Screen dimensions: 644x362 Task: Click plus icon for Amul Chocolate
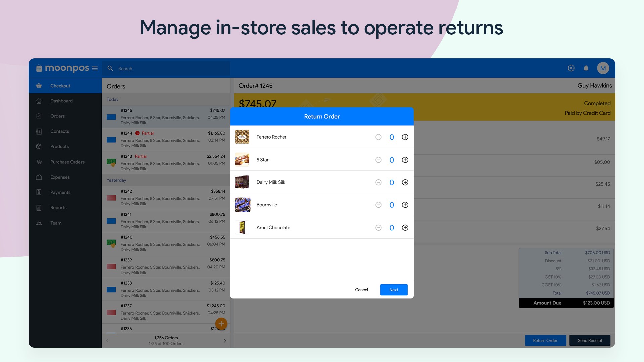(405, 228)
